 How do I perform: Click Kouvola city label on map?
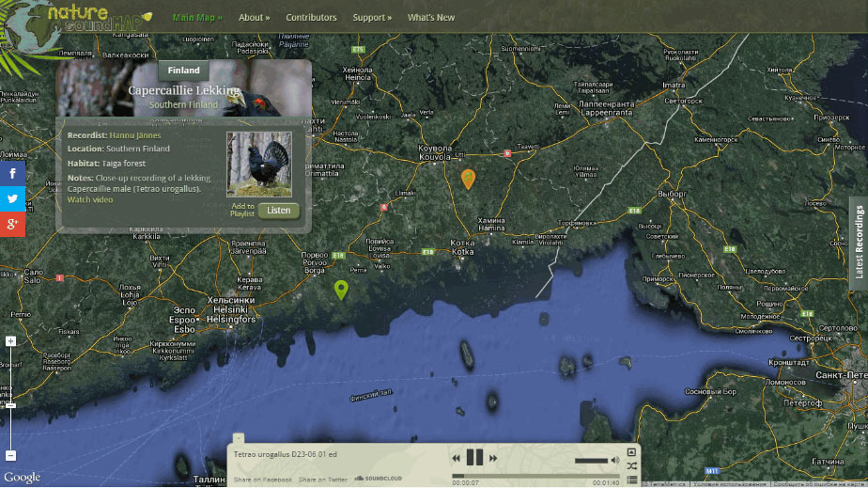(435, 153)
